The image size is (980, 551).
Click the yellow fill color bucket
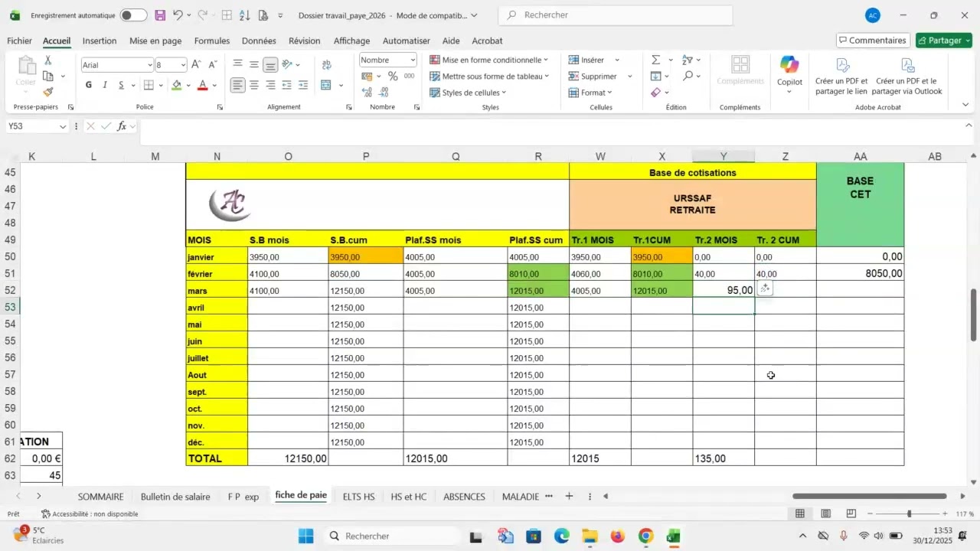177,85
